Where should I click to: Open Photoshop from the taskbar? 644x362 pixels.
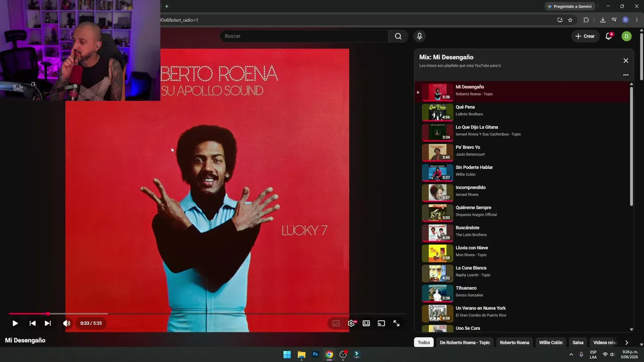click(315, 354)
